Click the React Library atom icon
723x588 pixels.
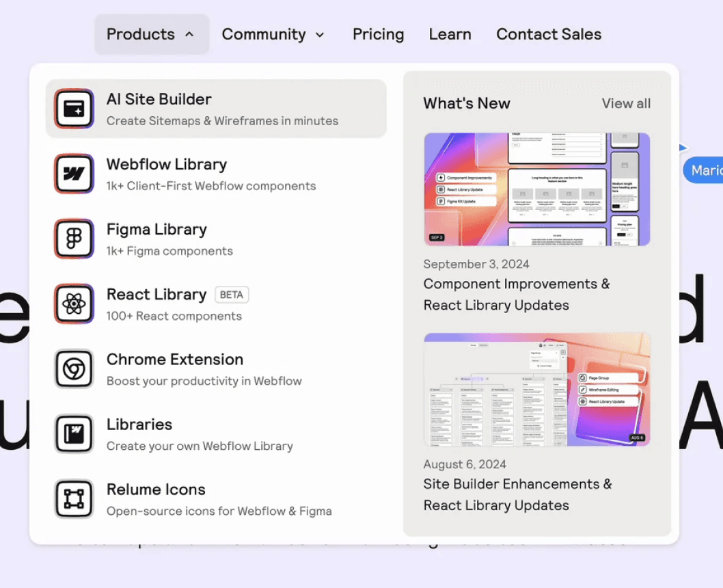coord(74,304)
